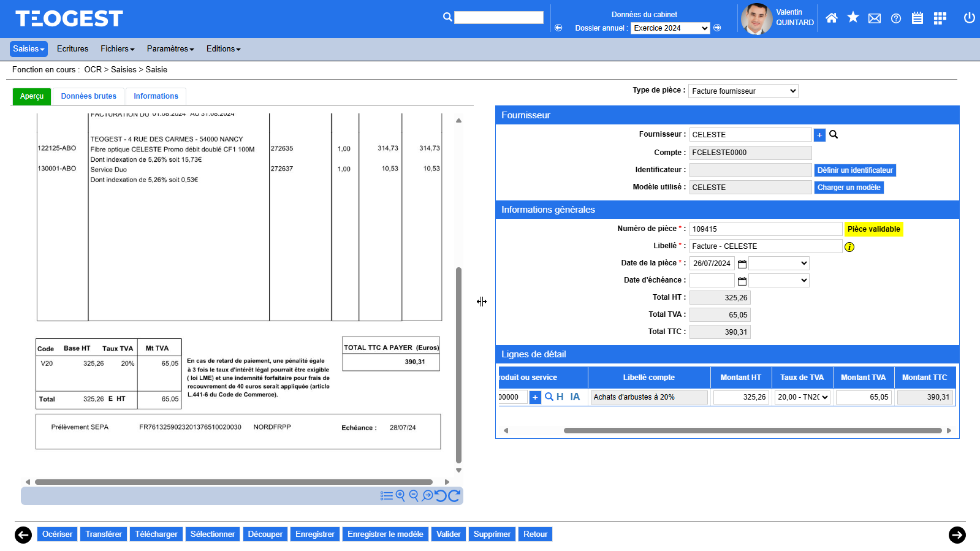980x551 pixels.
Task: Click the preview vertical scrollbar thumb
Action: coord(458,365)
